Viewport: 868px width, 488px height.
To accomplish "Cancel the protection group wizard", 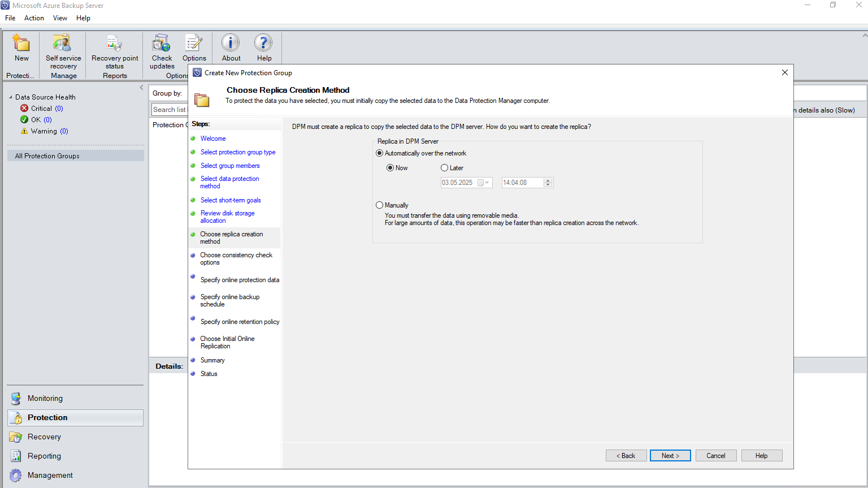I will 716,456.
